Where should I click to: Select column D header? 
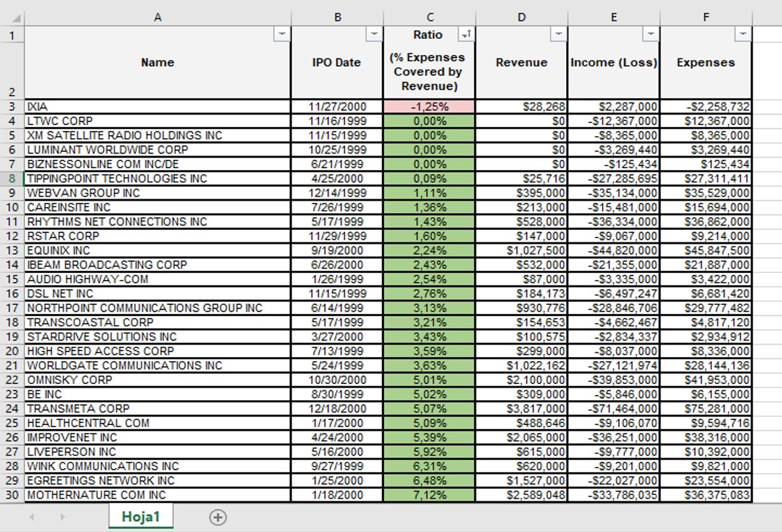click(522, 17)
